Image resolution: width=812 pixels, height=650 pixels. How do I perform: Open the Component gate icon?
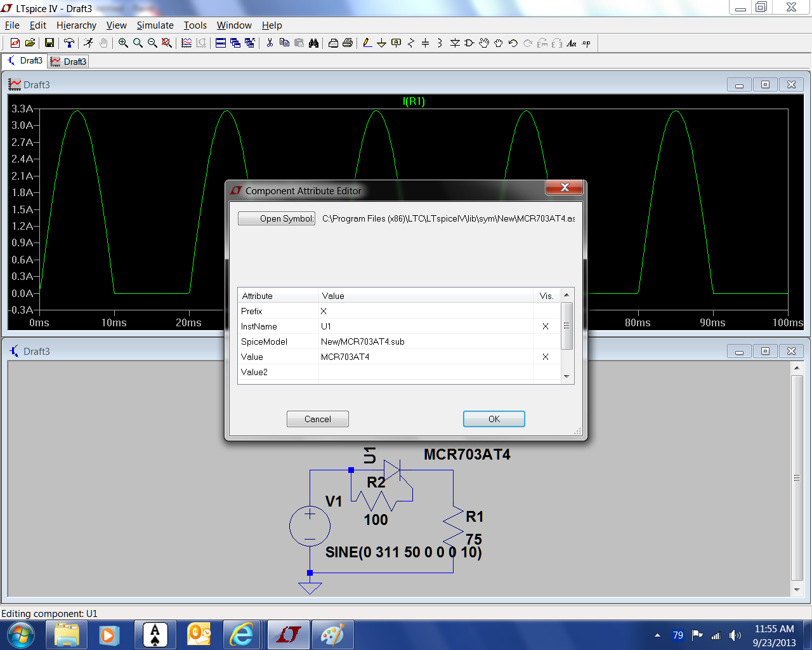[x=469, y=43]
